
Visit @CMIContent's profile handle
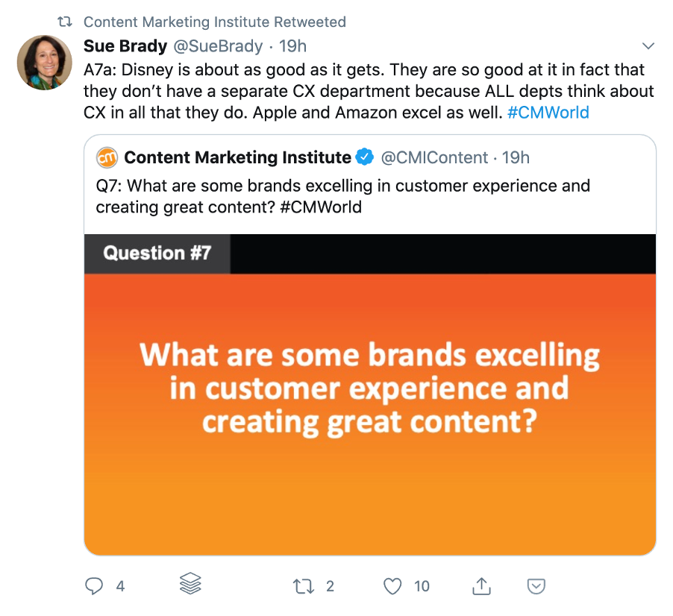point(436,157)
